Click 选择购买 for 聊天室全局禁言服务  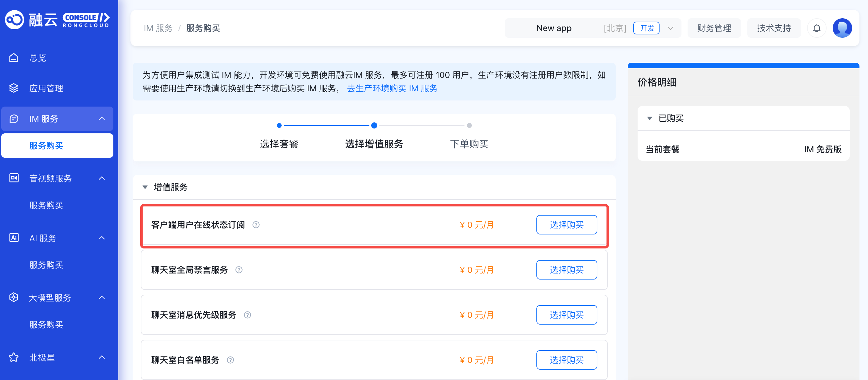pos(566,270)
